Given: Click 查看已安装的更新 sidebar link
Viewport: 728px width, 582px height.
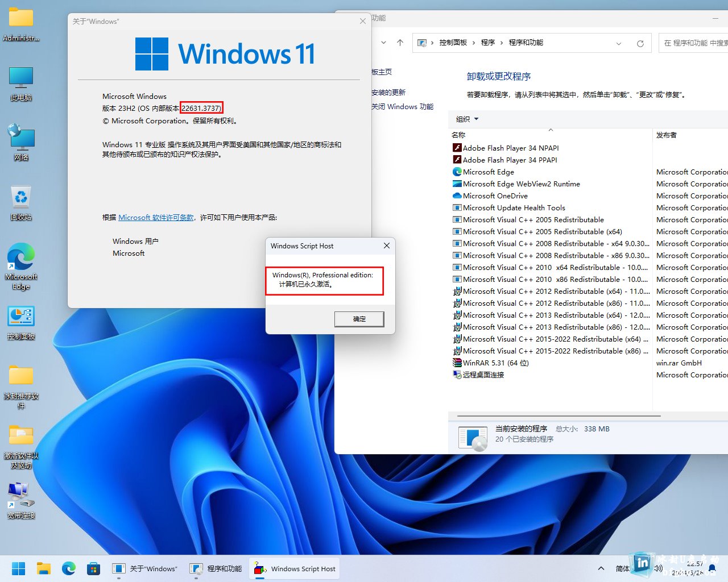Looking at the screenshot, I should (x=388, y=92).
